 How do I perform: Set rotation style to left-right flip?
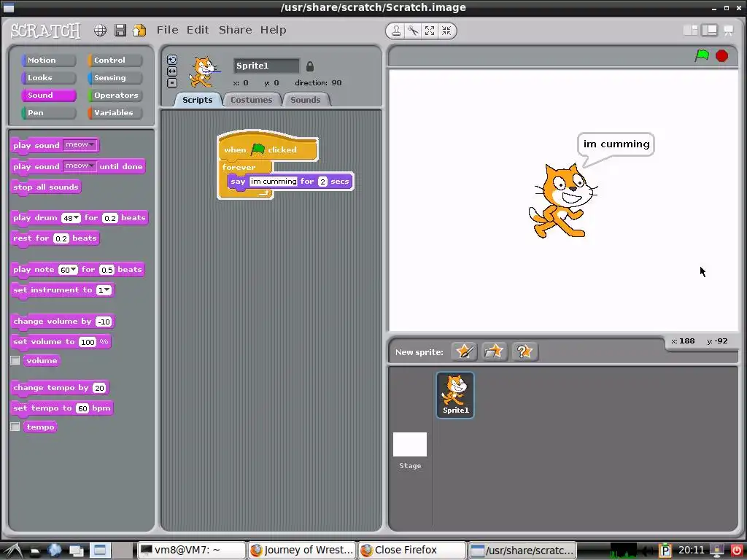pos(172,71)
